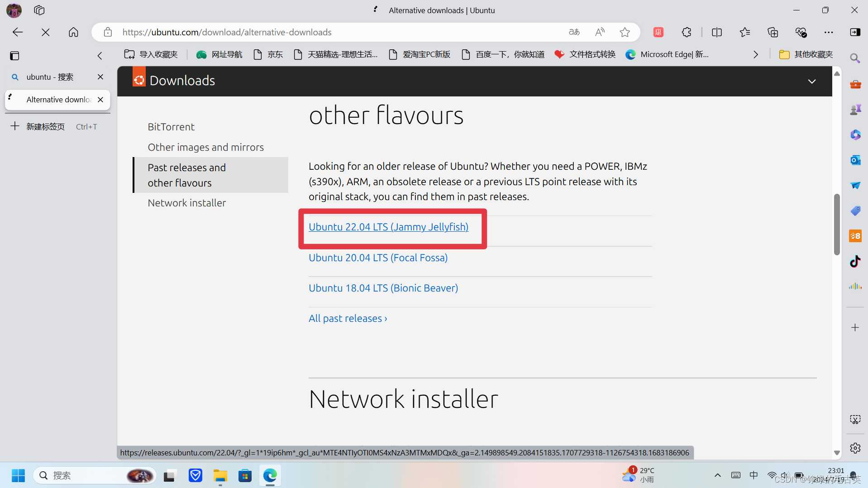Viewport: 868px width, 488px height.
Task: Open the BitTorrent section link
Action: click(x=171, y=127)
